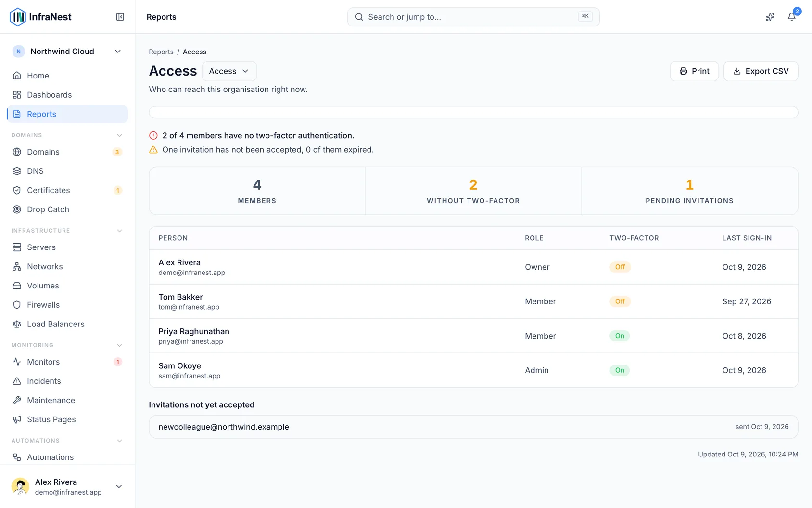Open Servers in sidebar
This screenshot has height=508, width=812.
(67, 247)
